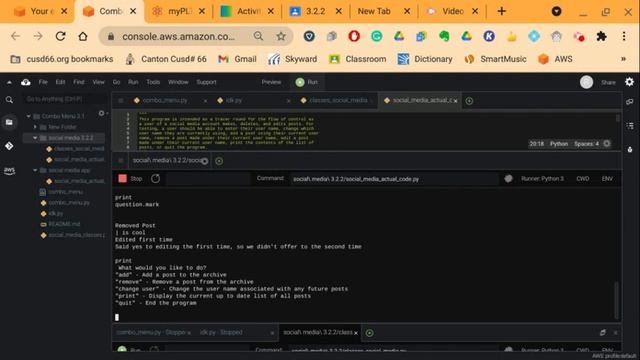The height and width of the screenshot is (360, 640).
Task: Switch to the myPL browser tab
Action: pos(179,11)
